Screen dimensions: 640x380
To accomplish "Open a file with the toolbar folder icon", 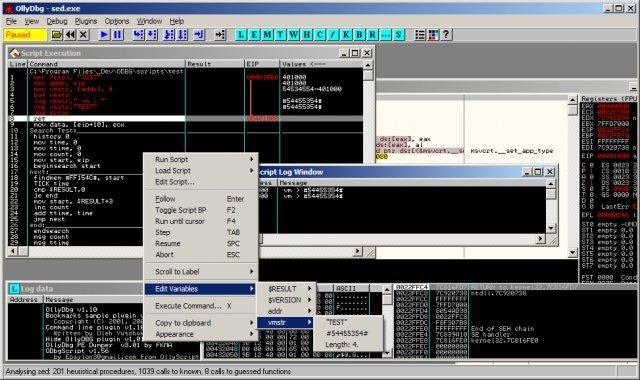I will [57, 35].
